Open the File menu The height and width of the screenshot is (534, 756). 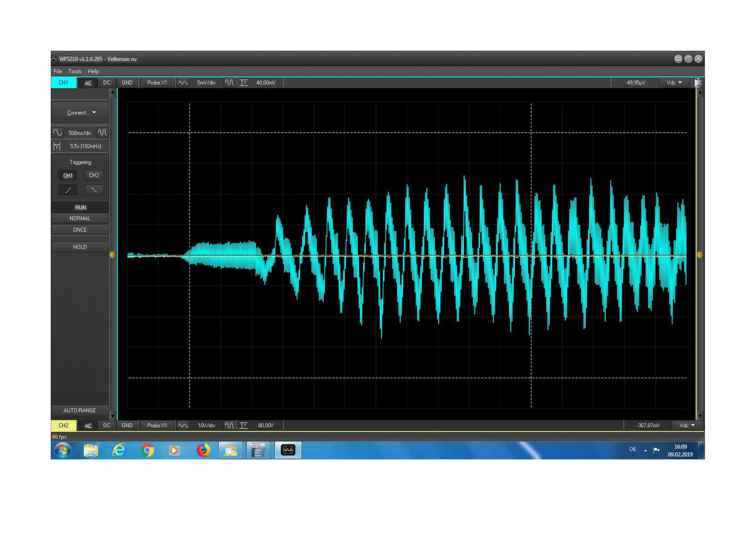point(58,71)
